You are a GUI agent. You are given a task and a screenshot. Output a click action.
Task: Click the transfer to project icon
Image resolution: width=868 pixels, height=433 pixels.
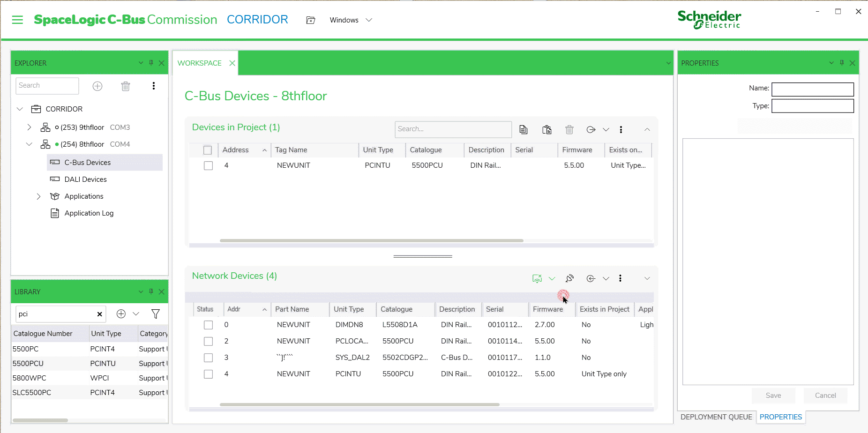click(x=591, y=278)
